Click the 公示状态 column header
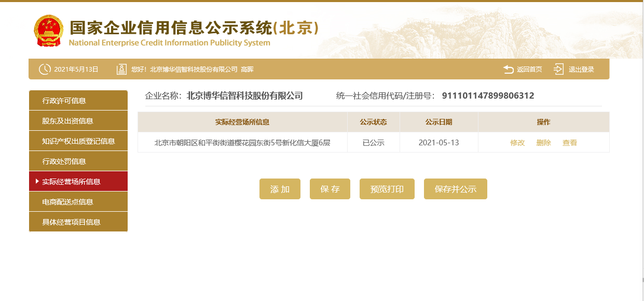 pos(374,122)
